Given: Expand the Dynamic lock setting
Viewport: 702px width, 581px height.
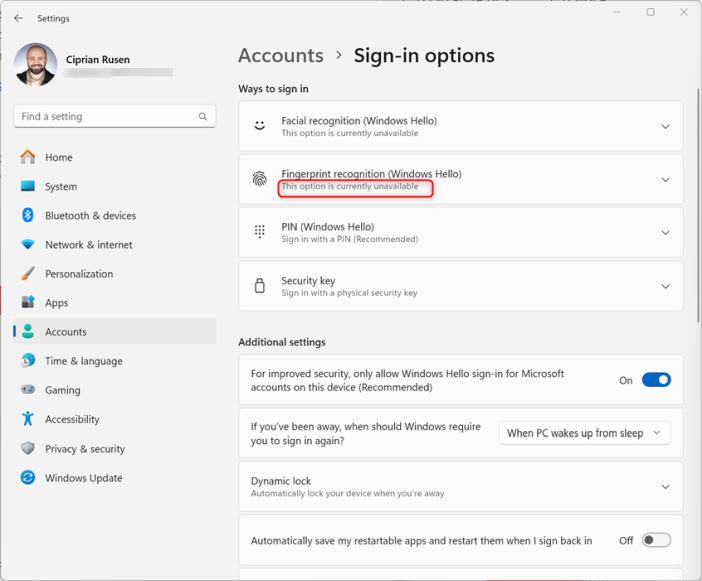Looking at the screenshot, I should (x=665, y=487).
